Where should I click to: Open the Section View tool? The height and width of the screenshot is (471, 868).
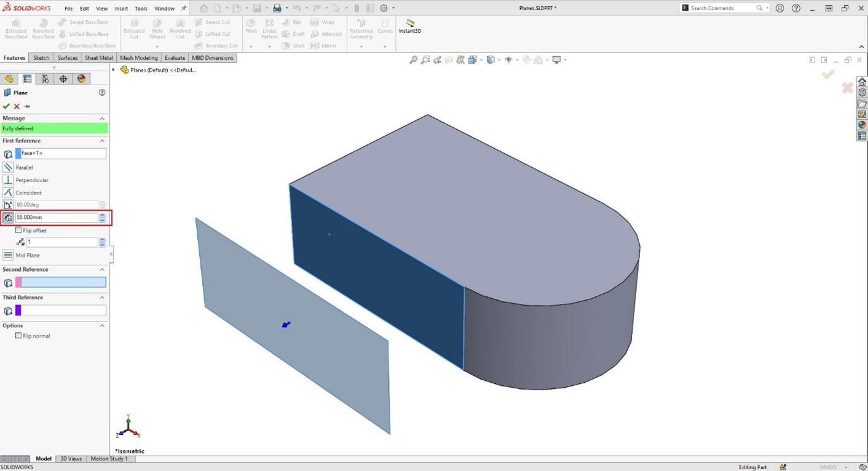[460, 59]
